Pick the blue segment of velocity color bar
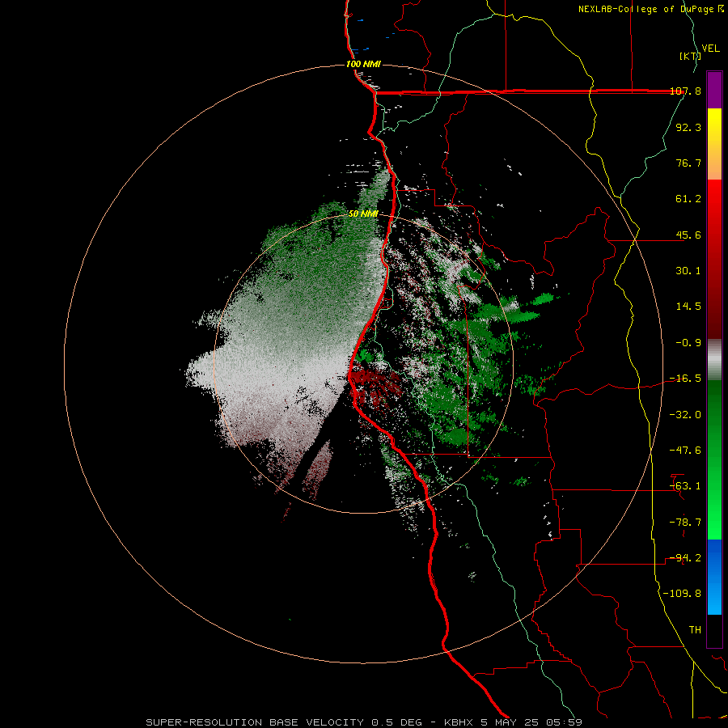 [714, 577]
